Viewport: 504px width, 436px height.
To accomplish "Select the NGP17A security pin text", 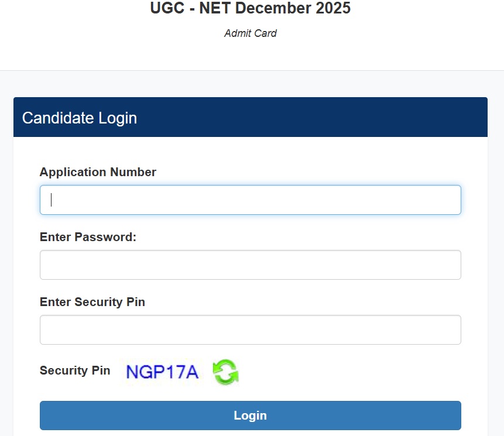I will [162, 372].
